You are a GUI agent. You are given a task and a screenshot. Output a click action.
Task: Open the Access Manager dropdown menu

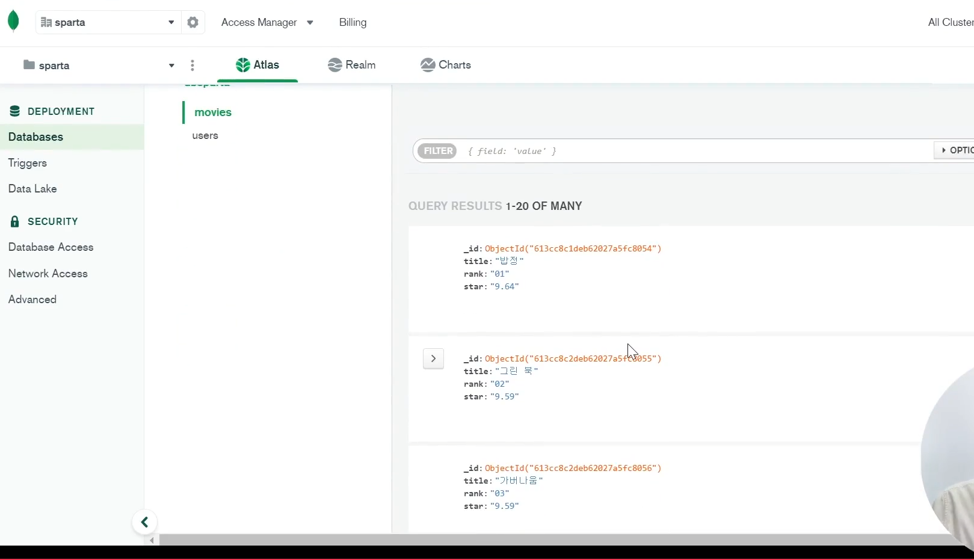(x=267, y=22)
